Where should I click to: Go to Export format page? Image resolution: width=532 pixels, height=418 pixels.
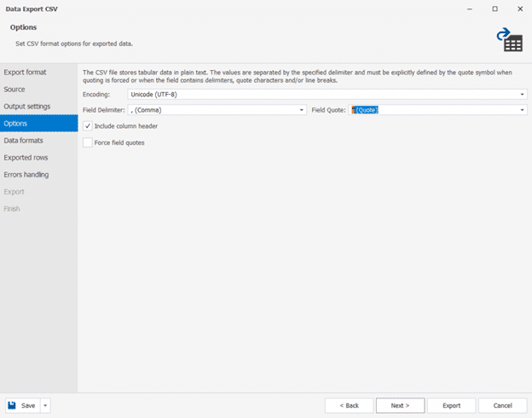pos(25,73)
